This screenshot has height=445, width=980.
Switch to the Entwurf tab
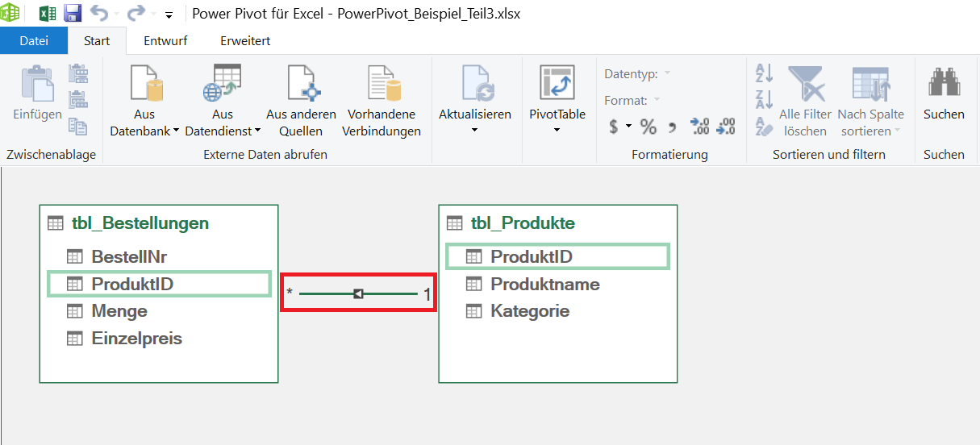click(164, 40)
